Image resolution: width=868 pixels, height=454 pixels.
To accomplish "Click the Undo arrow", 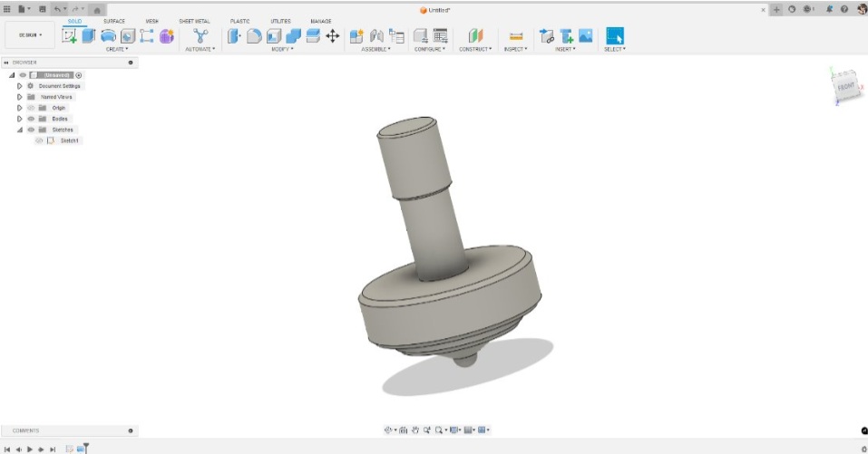I will (57, 9).
